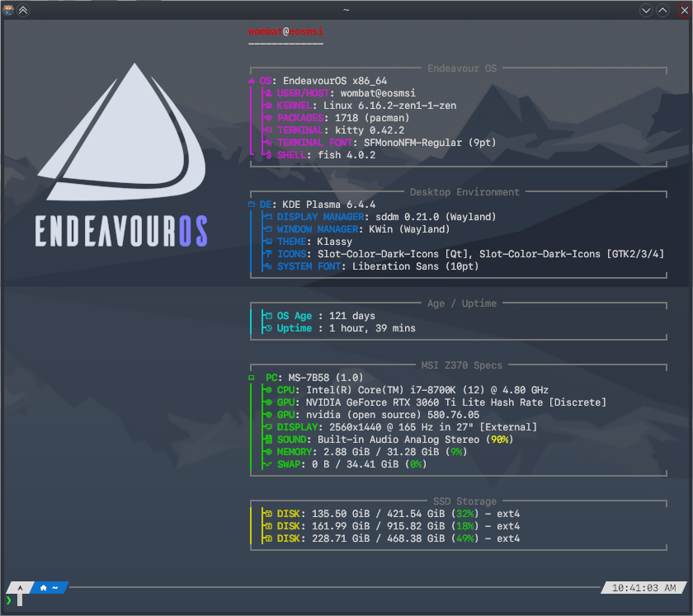
Task: Click the paint roller icon beside ICONS
Action: pos(268,254)
